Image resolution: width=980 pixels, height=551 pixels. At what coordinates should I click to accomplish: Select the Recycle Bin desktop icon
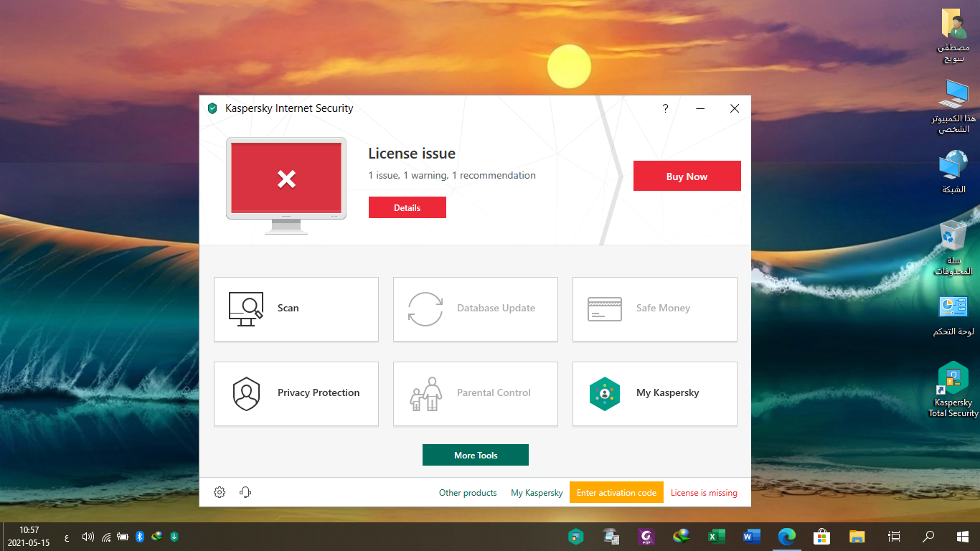(x=953, y=248)
